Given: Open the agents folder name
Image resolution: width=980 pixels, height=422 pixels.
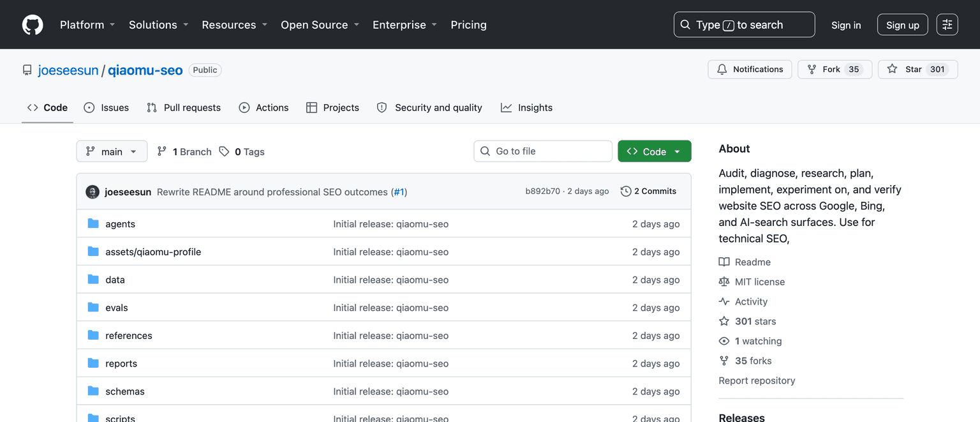Looking at the screenshot, I should pyautogui.click(x=120, y=224).
